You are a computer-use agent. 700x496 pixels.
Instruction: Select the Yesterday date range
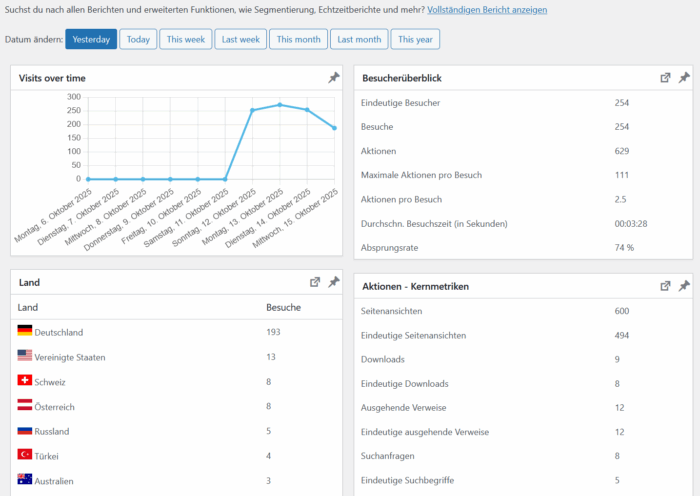91,39
